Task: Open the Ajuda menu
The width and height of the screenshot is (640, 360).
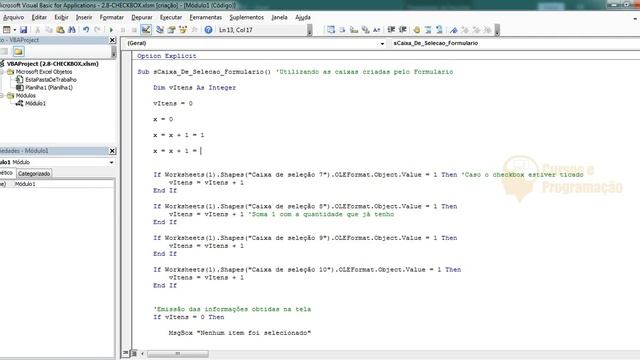Action: (302, 17)
